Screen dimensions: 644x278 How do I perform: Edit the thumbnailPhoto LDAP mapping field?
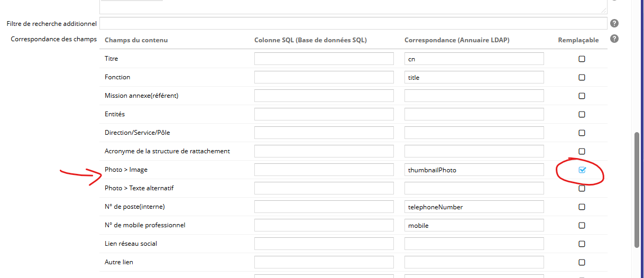pos(474,170)
